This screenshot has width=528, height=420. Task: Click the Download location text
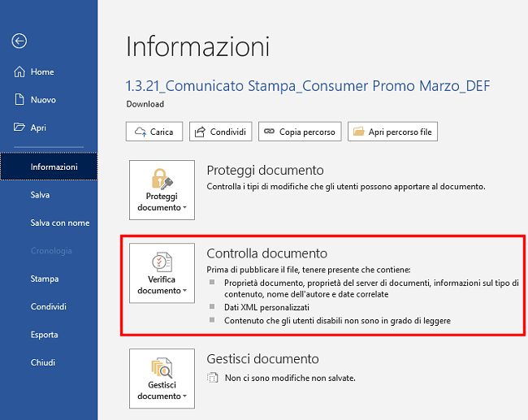[145, 104]
